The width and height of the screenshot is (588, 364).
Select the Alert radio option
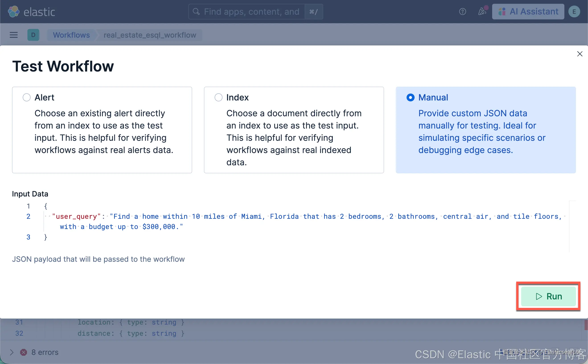point(27,98)
